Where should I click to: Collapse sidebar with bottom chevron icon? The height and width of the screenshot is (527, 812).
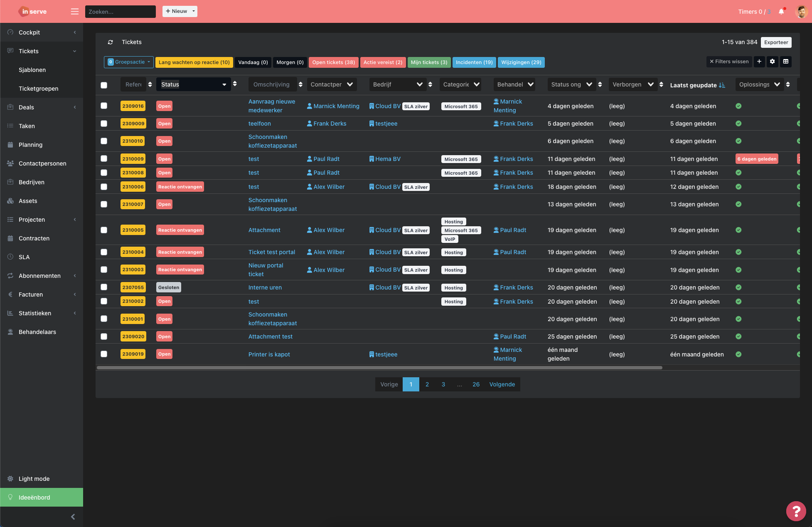pyautogui.click(x=73, y=517)
